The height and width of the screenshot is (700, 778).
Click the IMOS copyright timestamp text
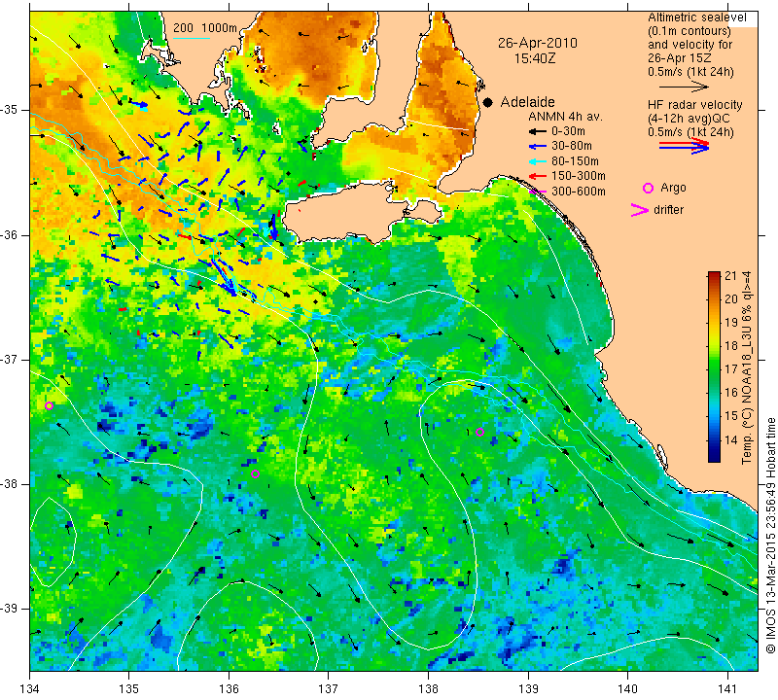770,535
